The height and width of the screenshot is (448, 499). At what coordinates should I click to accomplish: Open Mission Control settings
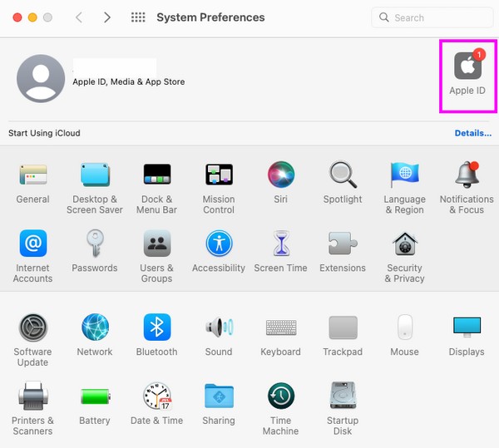click(x=219, y=175)
